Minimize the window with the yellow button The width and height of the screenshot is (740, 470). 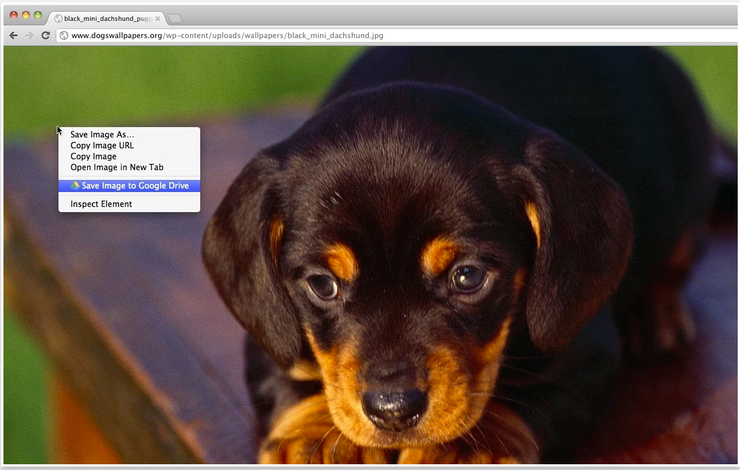pyautogui.click(x=26, y=16)
